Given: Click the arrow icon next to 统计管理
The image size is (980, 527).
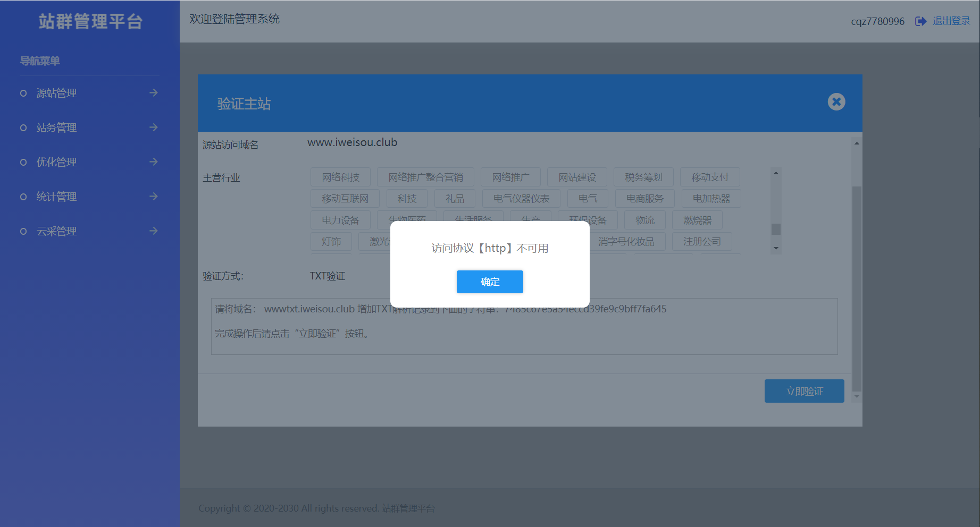Looking at the screenshot, I should (154, 196).
